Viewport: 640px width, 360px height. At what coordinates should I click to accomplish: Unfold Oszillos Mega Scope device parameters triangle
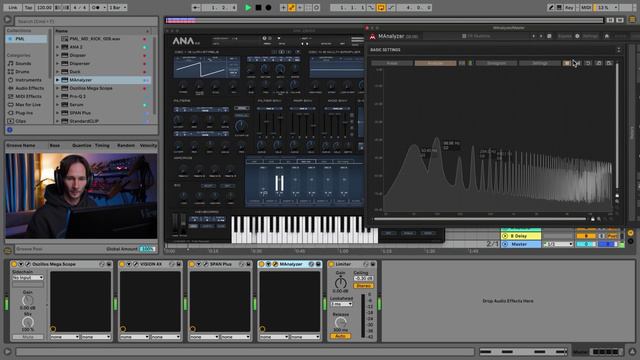[x=21, y=264]
